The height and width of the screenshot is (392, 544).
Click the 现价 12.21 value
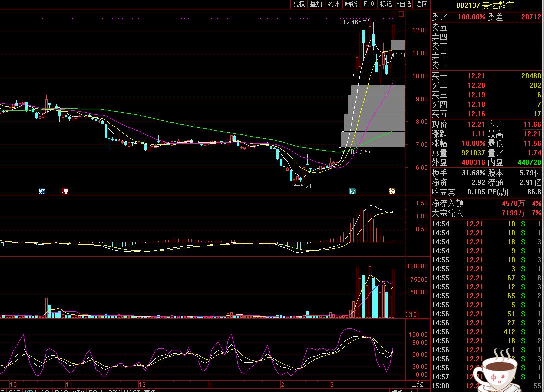point(476,124)
